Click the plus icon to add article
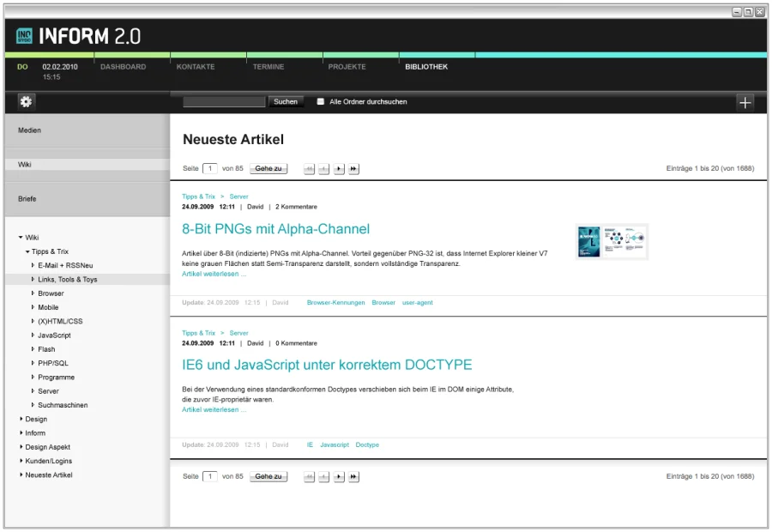 coord(745,103)
